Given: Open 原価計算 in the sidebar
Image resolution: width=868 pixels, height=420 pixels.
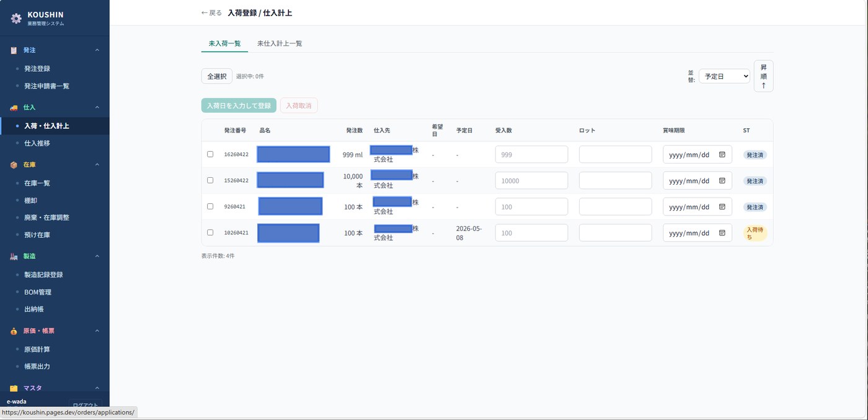Looking at the screenshot, I should pyautogui.click(x=37, y=349).
